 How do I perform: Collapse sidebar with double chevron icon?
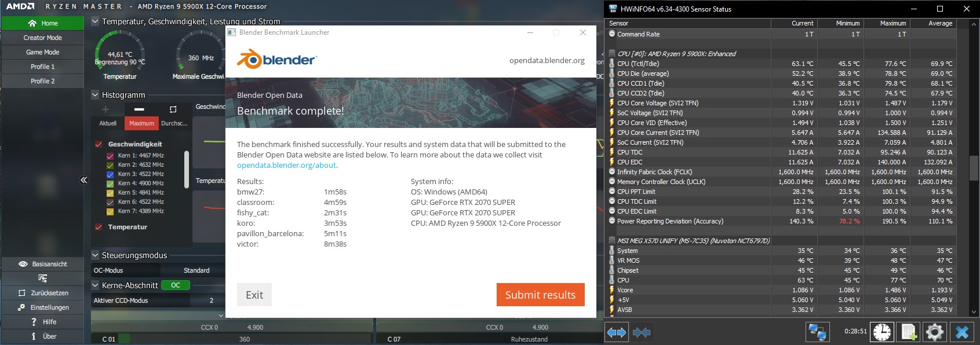pos(83,180)
